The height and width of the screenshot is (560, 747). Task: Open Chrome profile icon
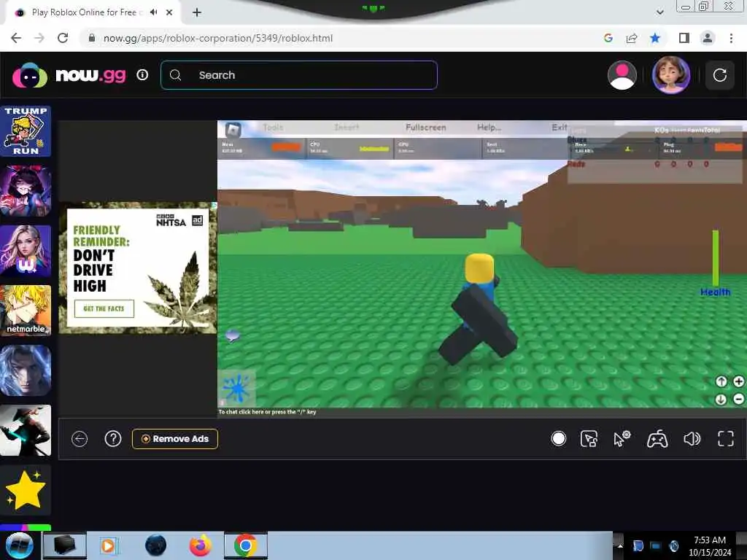click(708, 38)
